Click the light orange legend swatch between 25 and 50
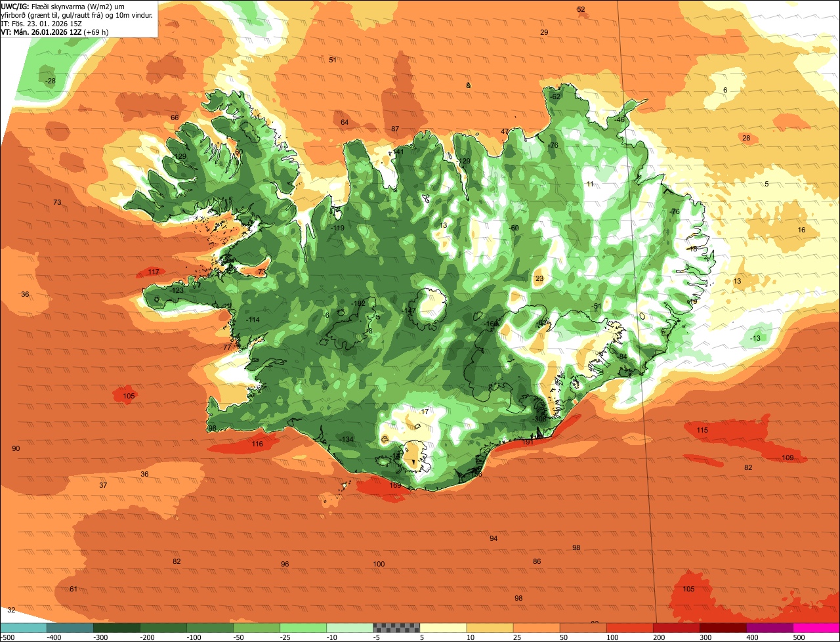 (536, 628)
